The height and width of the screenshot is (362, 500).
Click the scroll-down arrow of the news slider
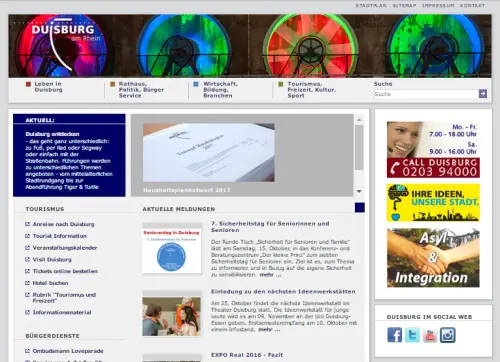(x=359, y=191)
